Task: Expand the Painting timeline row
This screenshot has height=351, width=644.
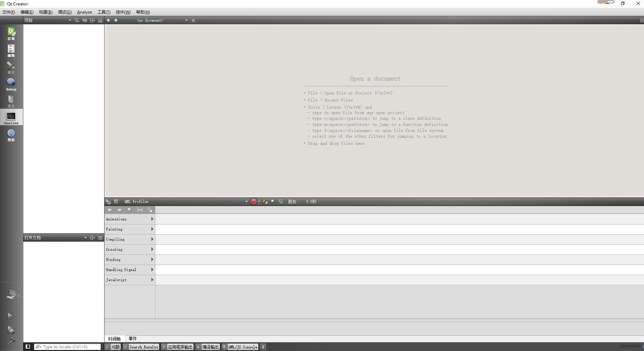Action: pyautogui.click(x=152, y=229)
